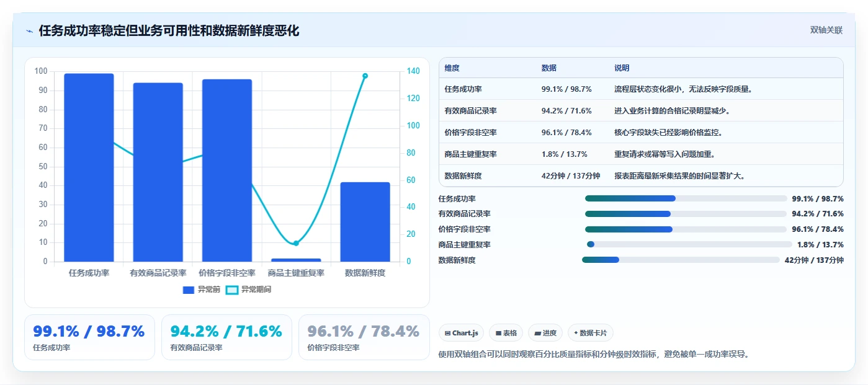Click the 双轴关联 label in the header
The height and width of the screenshot is (385, 868).
[826, 30]
